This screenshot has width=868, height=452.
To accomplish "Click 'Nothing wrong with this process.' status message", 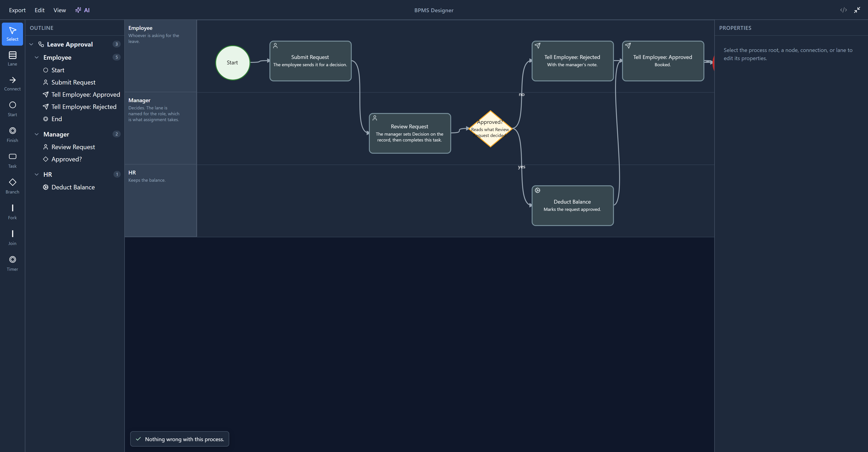I will click(180, 439).
